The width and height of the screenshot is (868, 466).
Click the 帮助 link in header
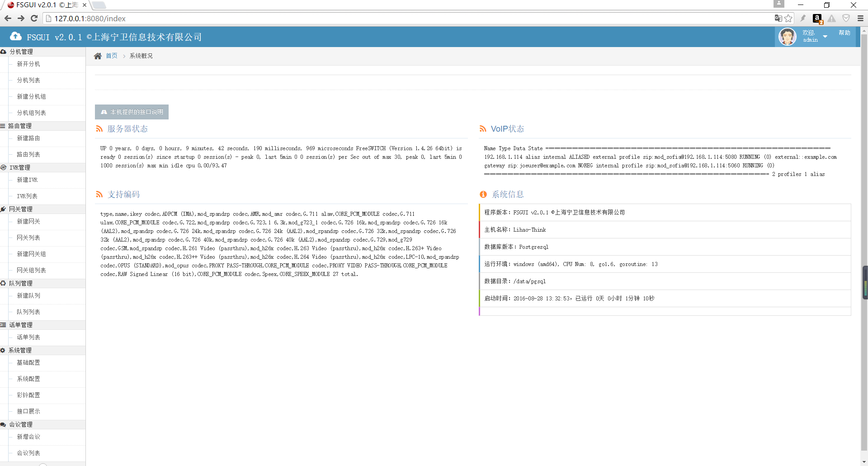tap(844, 33)
